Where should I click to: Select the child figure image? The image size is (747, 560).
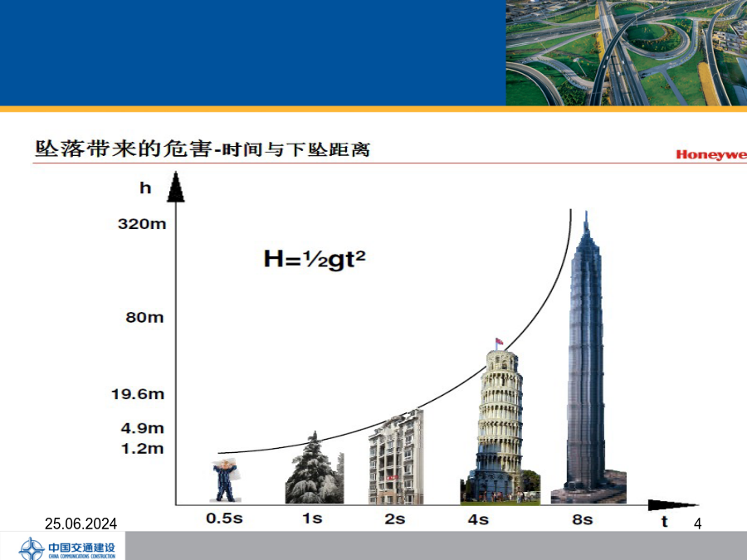[226, 480]
